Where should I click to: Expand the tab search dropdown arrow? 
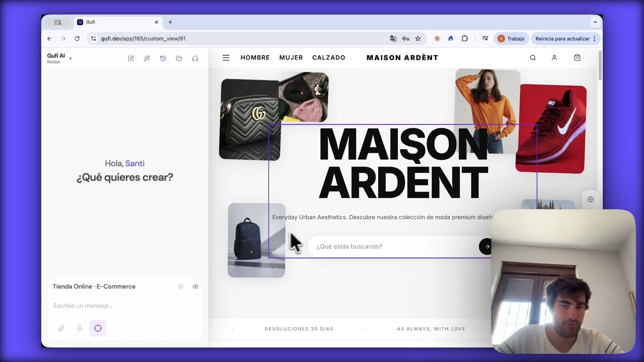[x=595, y=22]
